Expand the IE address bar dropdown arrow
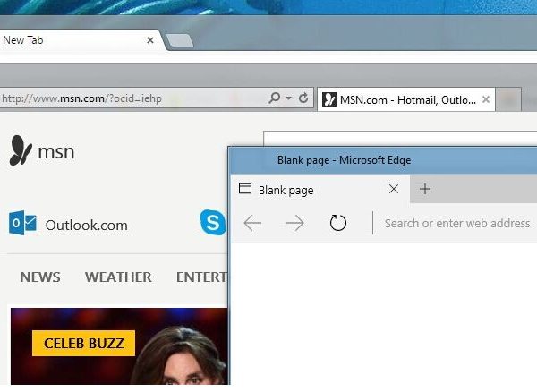 click(287, 98)
